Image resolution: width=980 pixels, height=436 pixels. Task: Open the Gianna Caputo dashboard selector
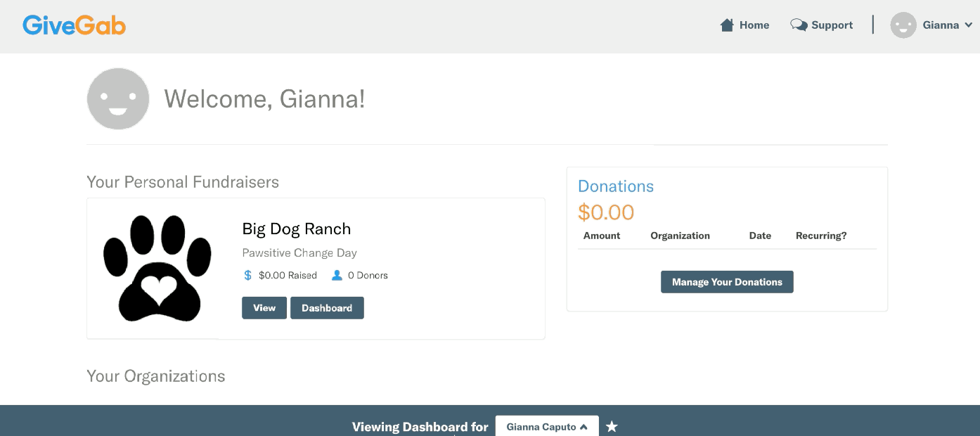click(x=547, y=426)
